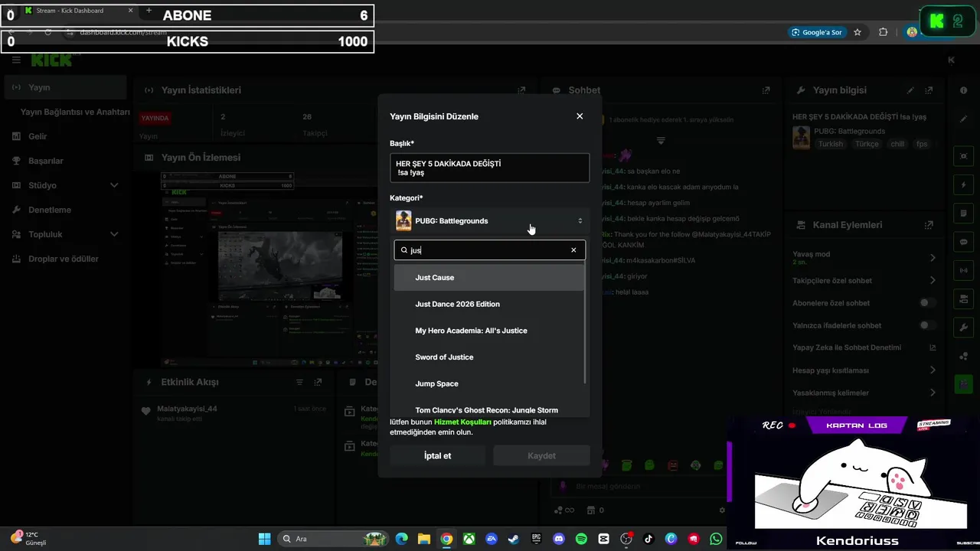980x551 pixels.
Task: Open Steam from the taskbar
Action: point(513,539)
